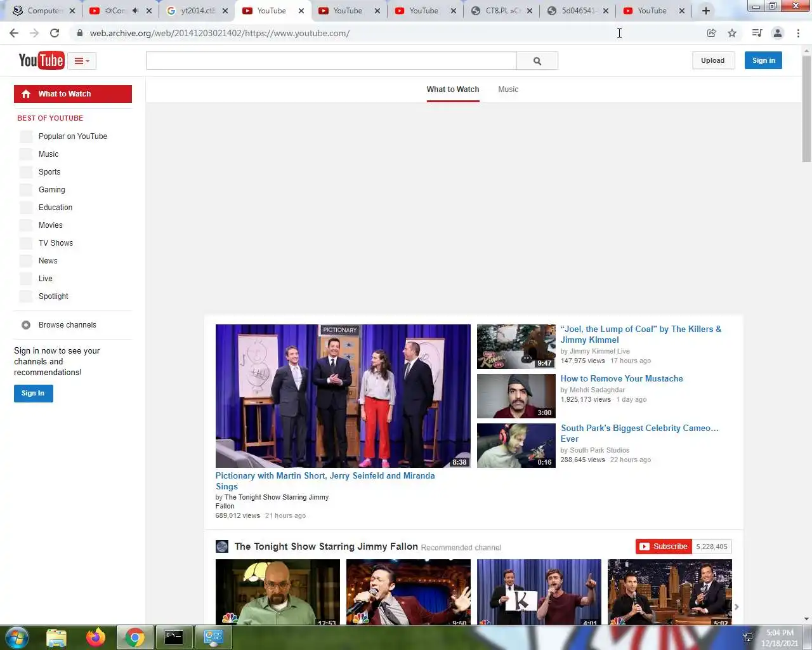Screen dimensions: 812x650
Task: Open the Windows Start menu
Action: pyautogui.click(x=16, y=637)
